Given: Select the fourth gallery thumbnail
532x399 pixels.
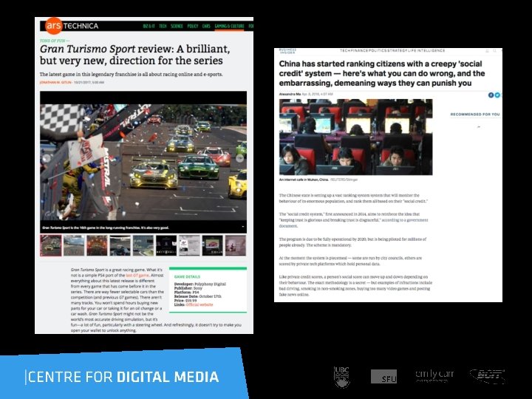Looking at the screenshot, I should pyautogui.click(x=120, y=245).
